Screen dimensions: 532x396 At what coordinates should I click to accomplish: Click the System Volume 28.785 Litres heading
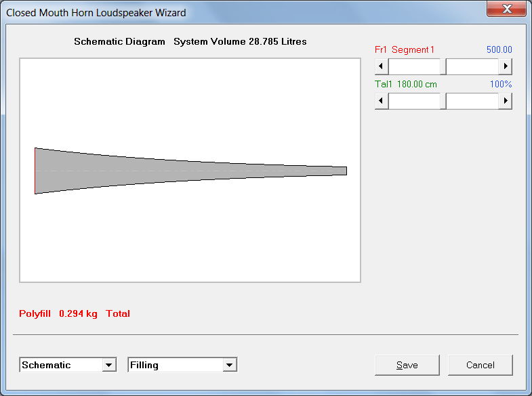[x=240, y=42]
